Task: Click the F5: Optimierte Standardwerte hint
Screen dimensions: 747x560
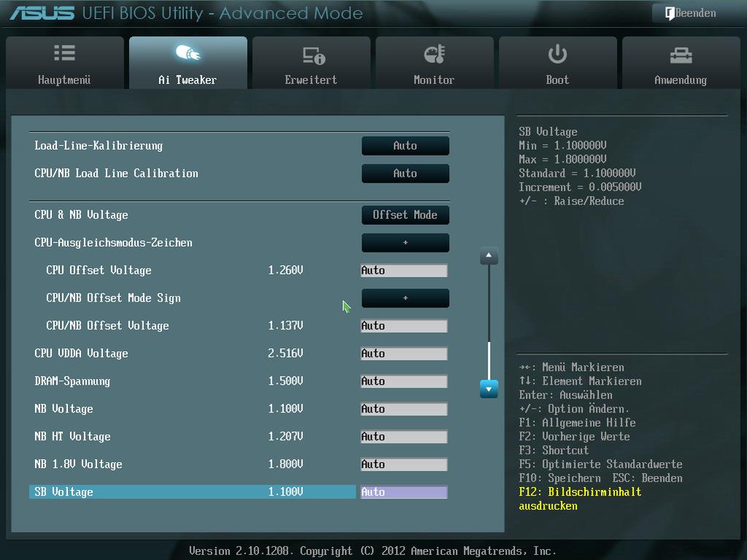Action: point(601,464)
